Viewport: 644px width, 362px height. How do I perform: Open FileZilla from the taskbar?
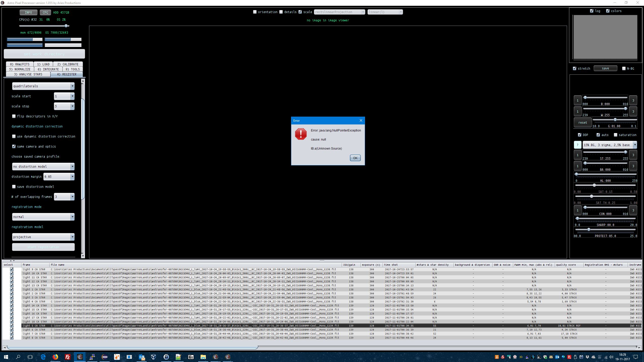(67, 357)
